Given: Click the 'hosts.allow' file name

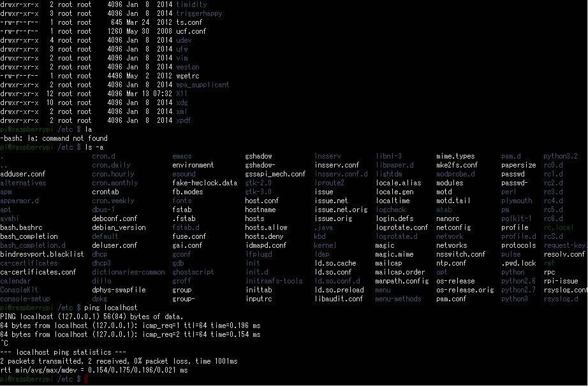Looking at the screenshot, I should coord(266,227).
